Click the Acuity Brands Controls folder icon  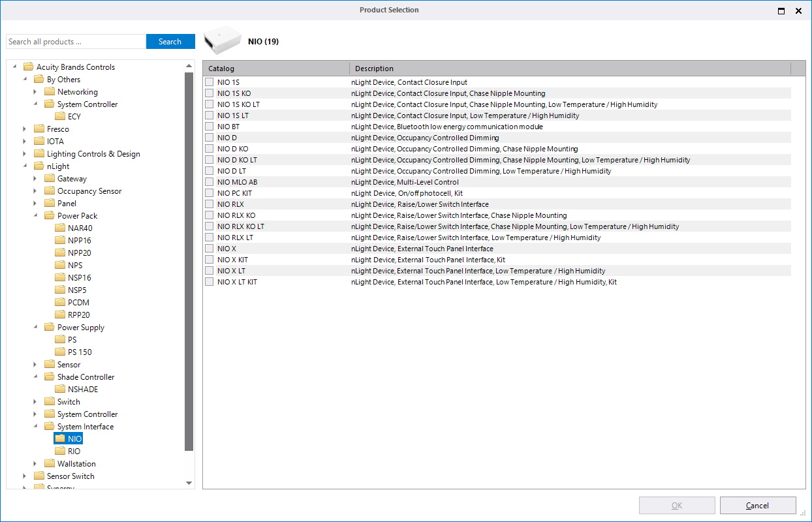[x=29, y=67]
